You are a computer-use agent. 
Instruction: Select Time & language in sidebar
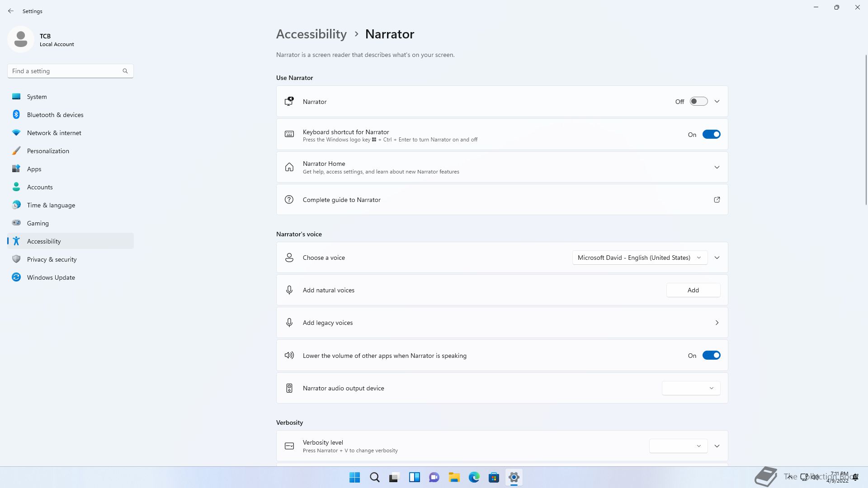point(71,205)
